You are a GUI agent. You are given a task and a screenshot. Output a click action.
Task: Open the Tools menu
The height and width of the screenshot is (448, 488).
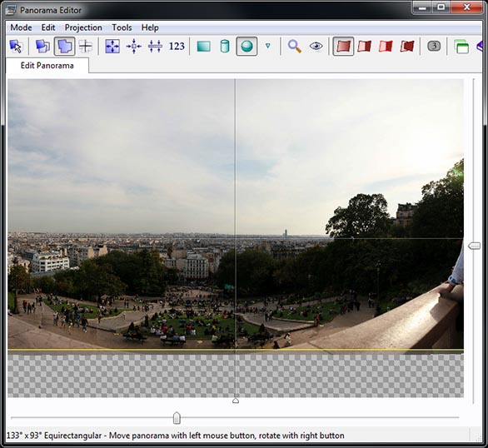pos(122,27)
